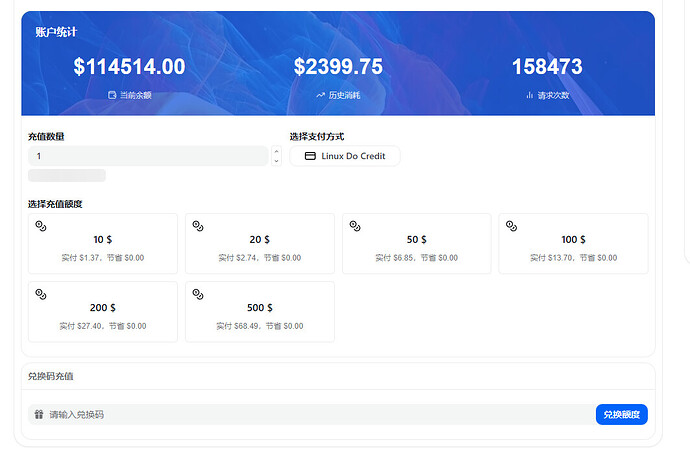This screenshot has height=470, width=690.
Task: Click the coins icon on 20 $ card
Action: (x=198, y=226)
